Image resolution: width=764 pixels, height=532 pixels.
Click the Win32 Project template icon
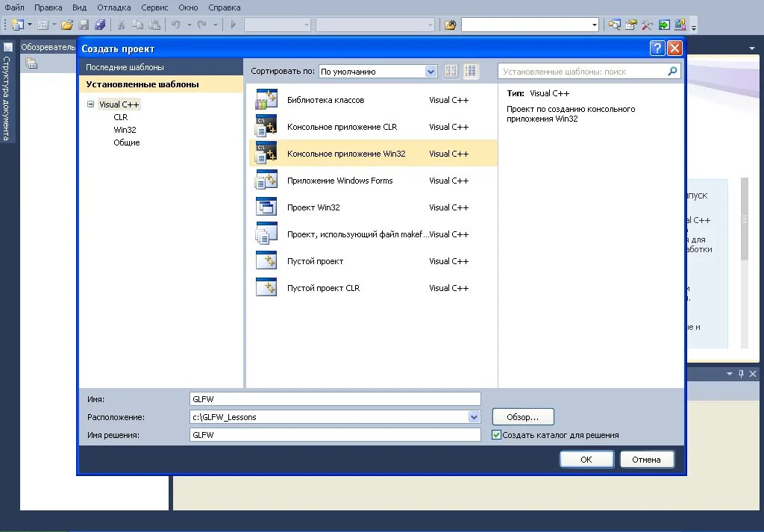coord(266,207)
